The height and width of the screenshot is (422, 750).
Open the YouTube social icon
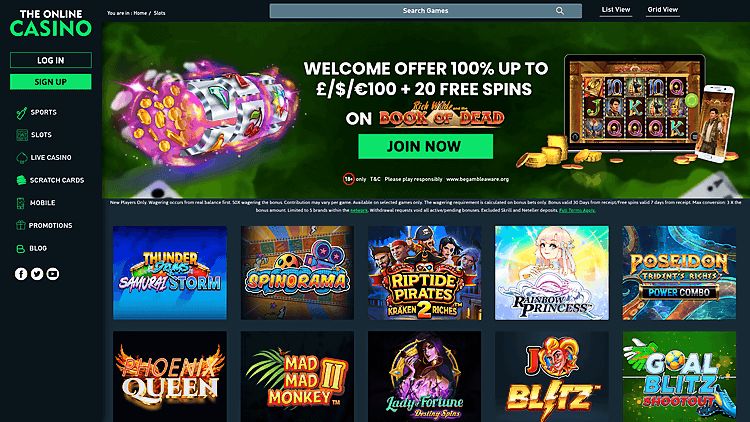click(53, 274)
